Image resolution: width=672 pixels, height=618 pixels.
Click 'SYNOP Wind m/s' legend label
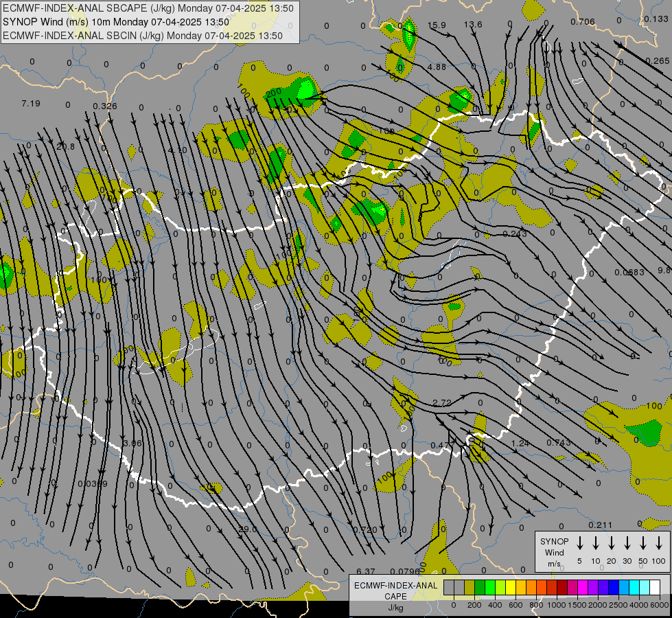pos(554,552)
